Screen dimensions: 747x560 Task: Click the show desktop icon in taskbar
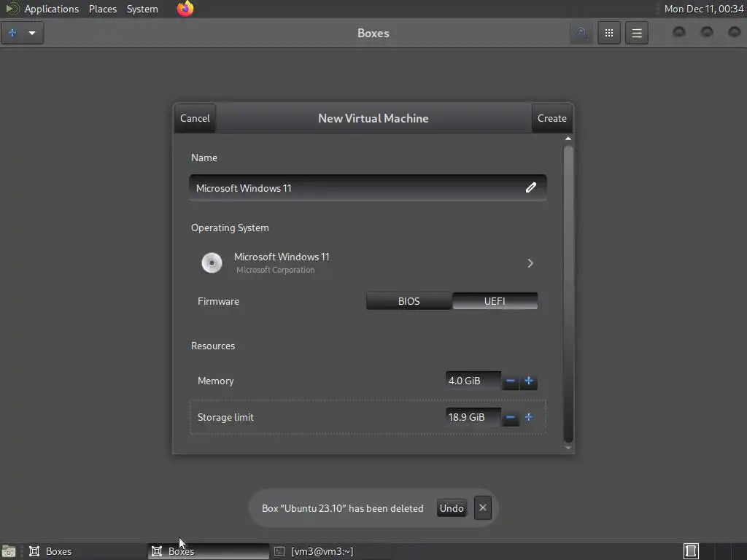click(8, 551)
